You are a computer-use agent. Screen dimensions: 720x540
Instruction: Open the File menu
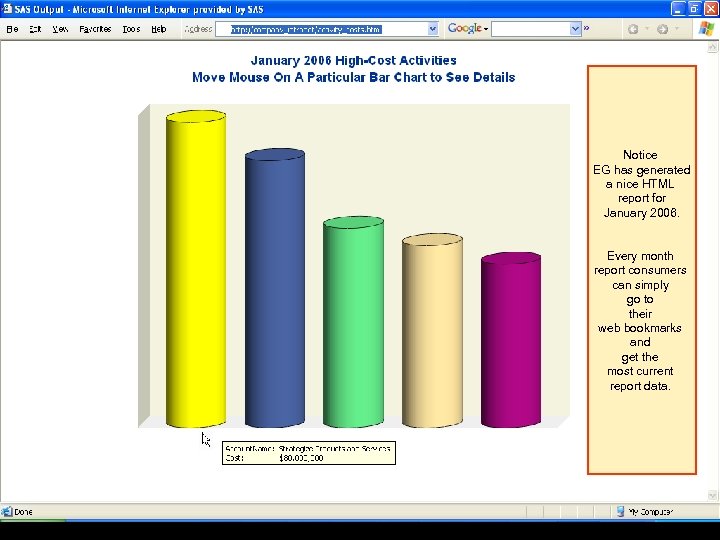[12, 29]
